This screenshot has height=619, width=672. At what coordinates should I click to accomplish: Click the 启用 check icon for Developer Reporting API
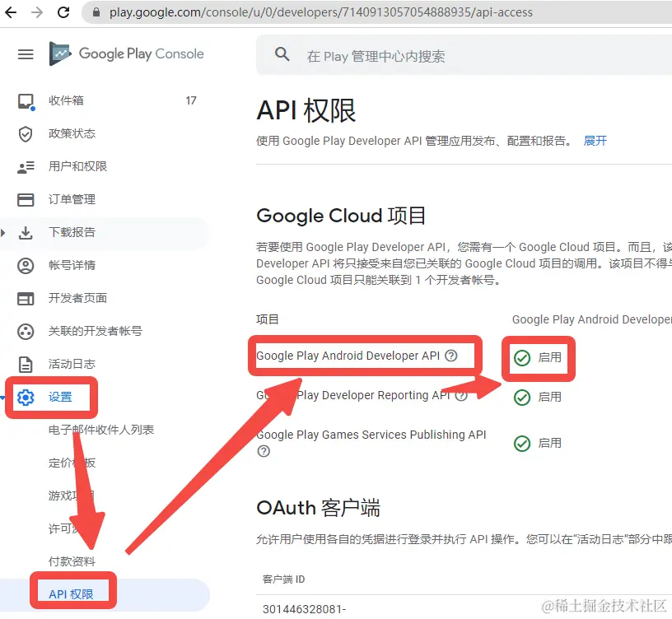click(522, 398)
